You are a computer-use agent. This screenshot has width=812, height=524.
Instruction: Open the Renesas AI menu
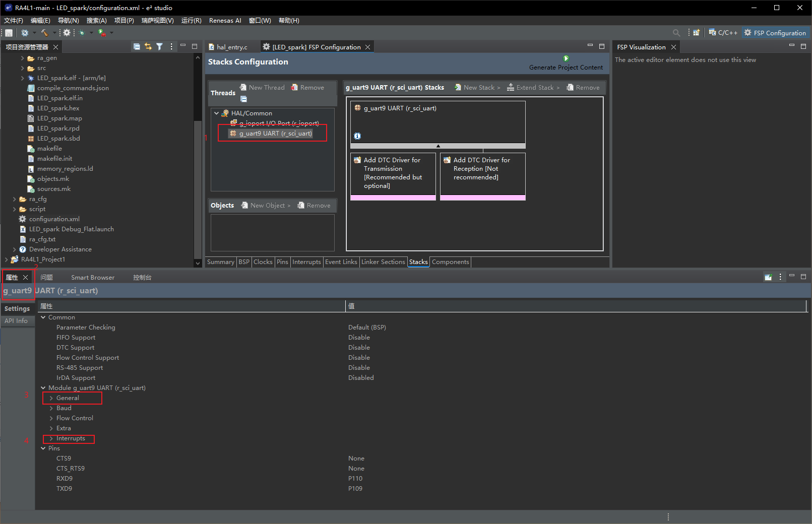tap(225, 21)
